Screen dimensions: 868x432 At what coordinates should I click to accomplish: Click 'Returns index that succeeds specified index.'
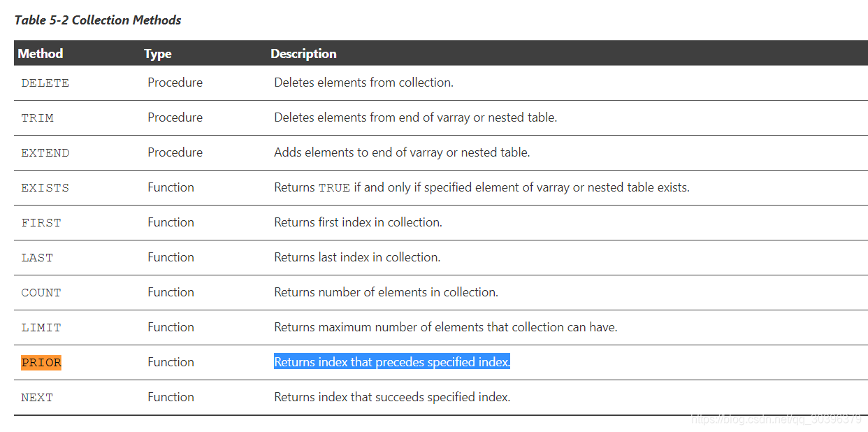[392, 397]
